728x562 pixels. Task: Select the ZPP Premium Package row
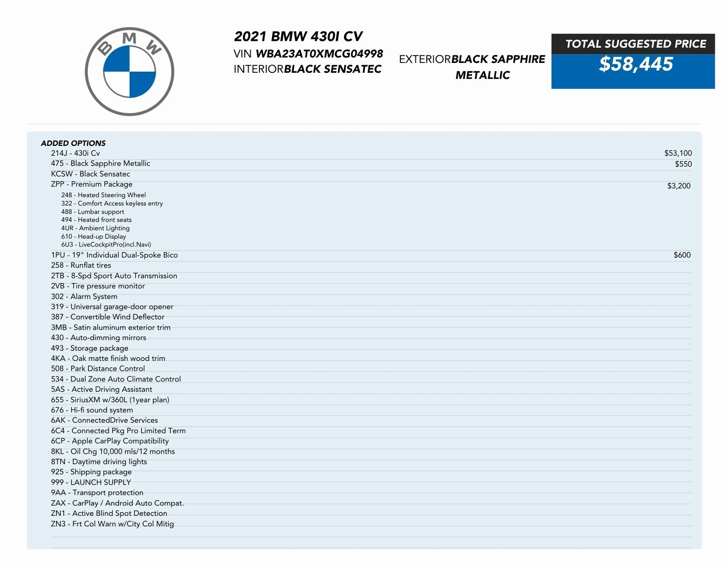[92, 184]
